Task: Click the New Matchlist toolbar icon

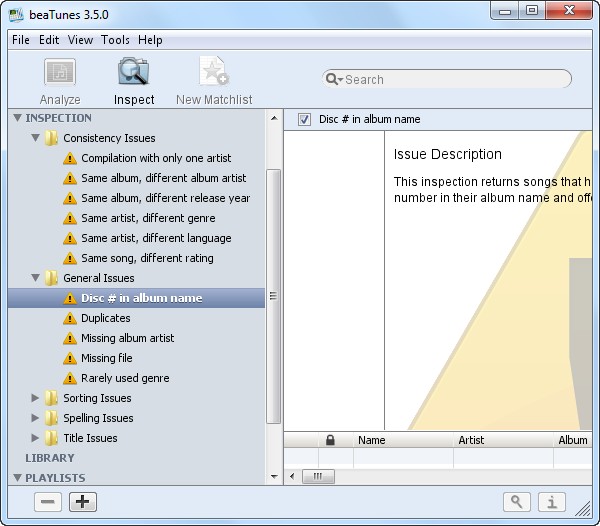Action: 214,73
